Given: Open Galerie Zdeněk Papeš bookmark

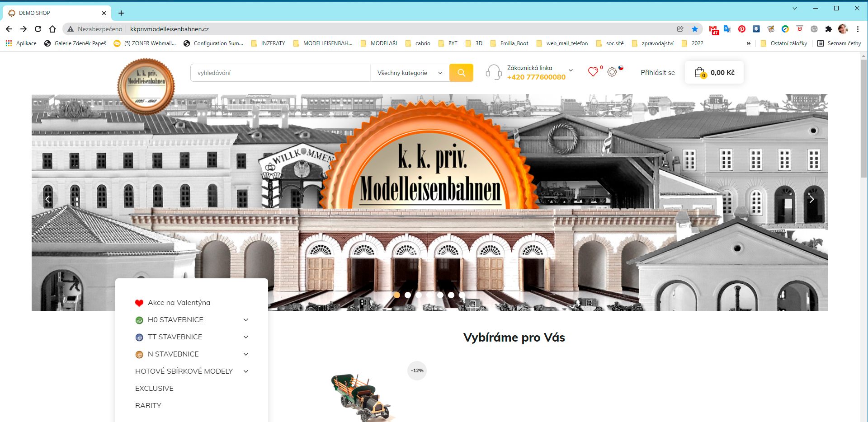Looking at the screenshot, I should click(75, 43).
